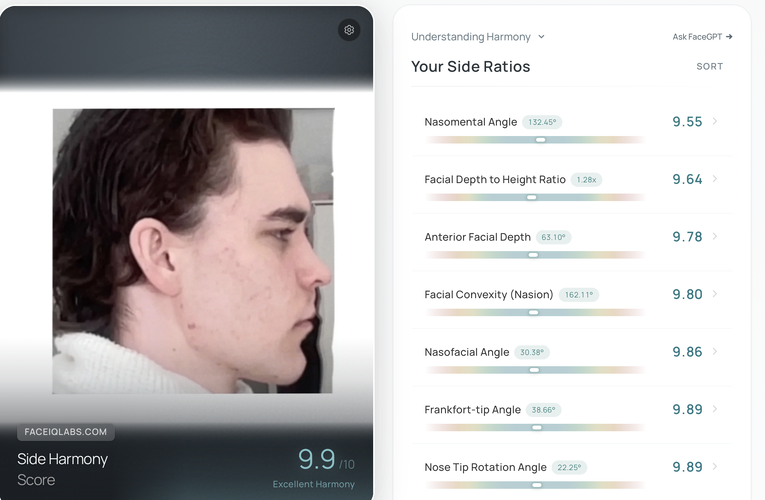Select the Facial Convexity (Nasion) label
This screenshot has width=765, height=500.
(488, 295)
